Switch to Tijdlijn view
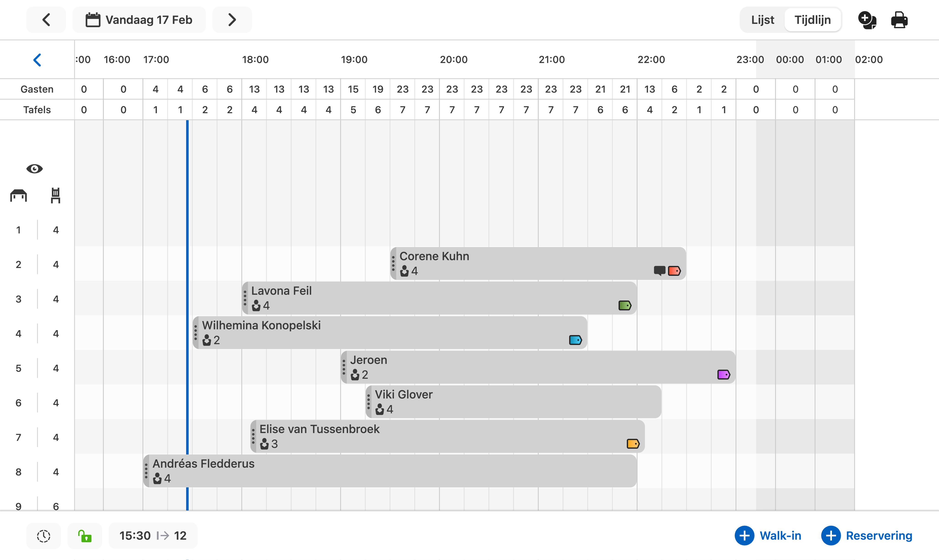Viewport: 939px width, 560px height. (812, 20)
